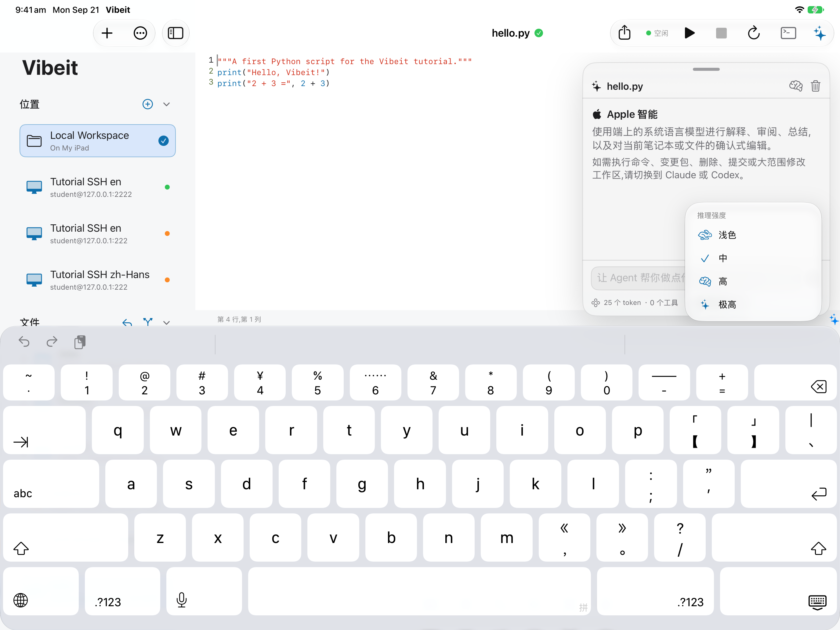Tap the return key on keyboard
The image size is (840, 630).
point(789,484)
